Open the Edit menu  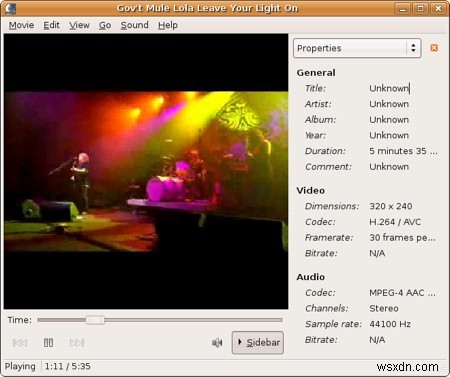pos(51,25)
